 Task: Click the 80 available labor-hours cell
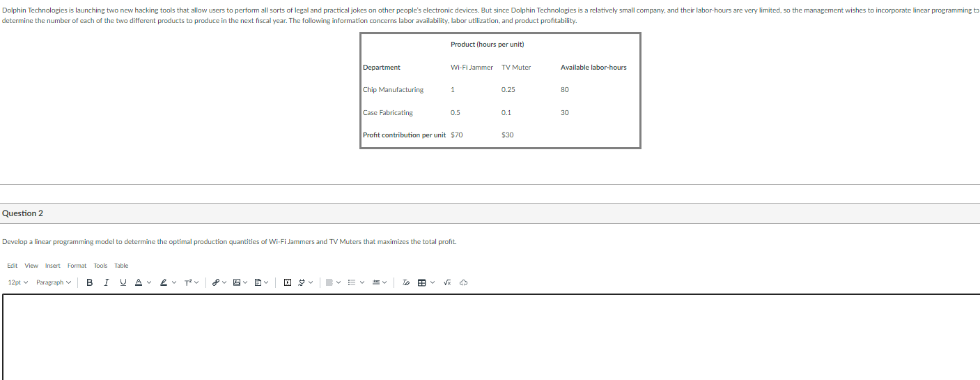[564, 90]
